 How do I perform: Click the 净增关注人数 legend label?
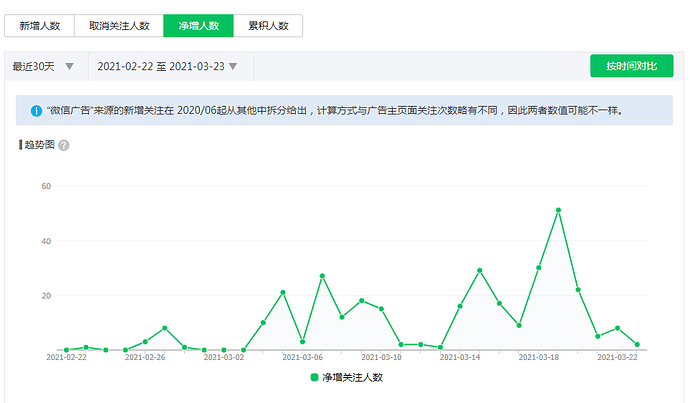pyautogui.click(x=352, y=377)
